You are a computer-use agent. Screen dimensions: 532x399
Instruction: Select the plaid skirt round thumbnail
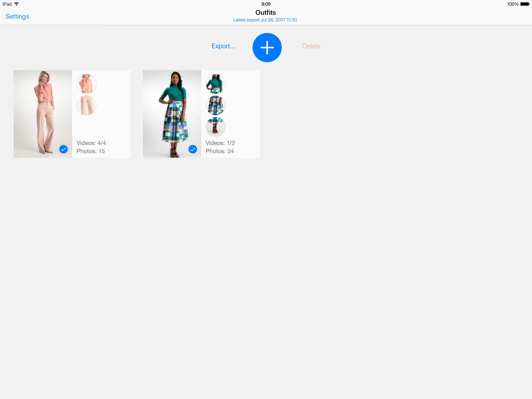pos(216,105)
